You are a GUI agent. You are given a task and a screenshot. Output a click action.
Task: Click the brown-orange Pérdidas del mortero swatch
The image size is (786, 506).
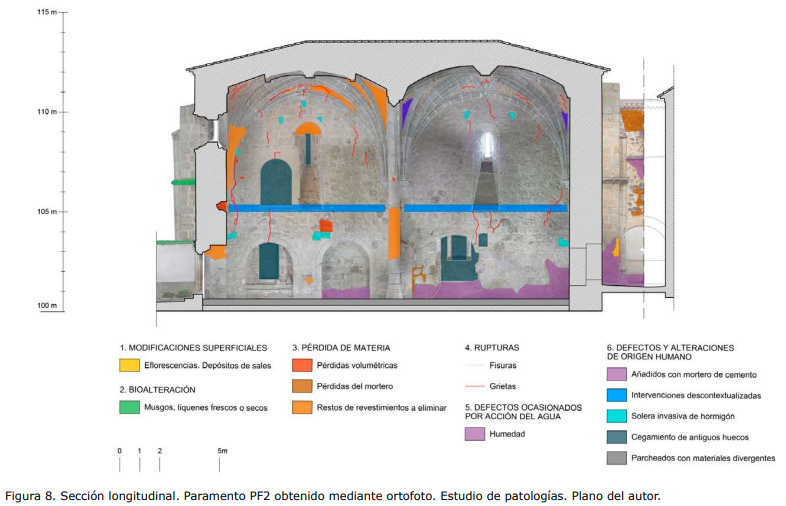[302, 386]
